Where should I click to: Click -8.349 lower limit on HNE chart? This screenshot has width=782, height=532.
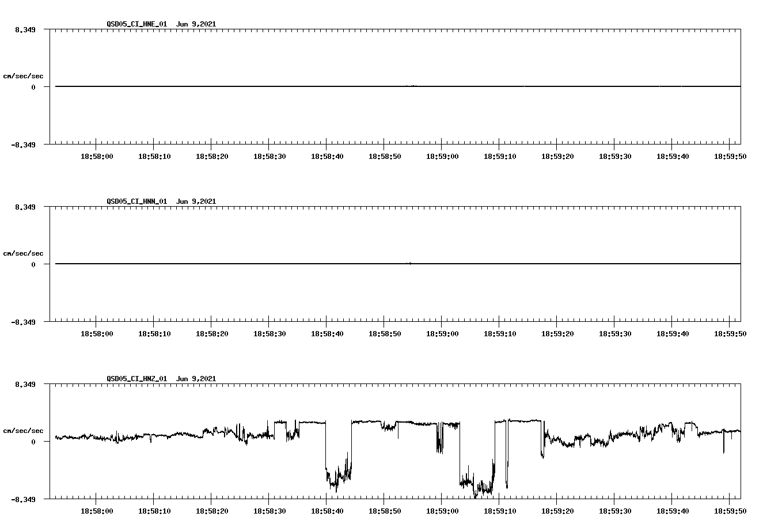23,145
